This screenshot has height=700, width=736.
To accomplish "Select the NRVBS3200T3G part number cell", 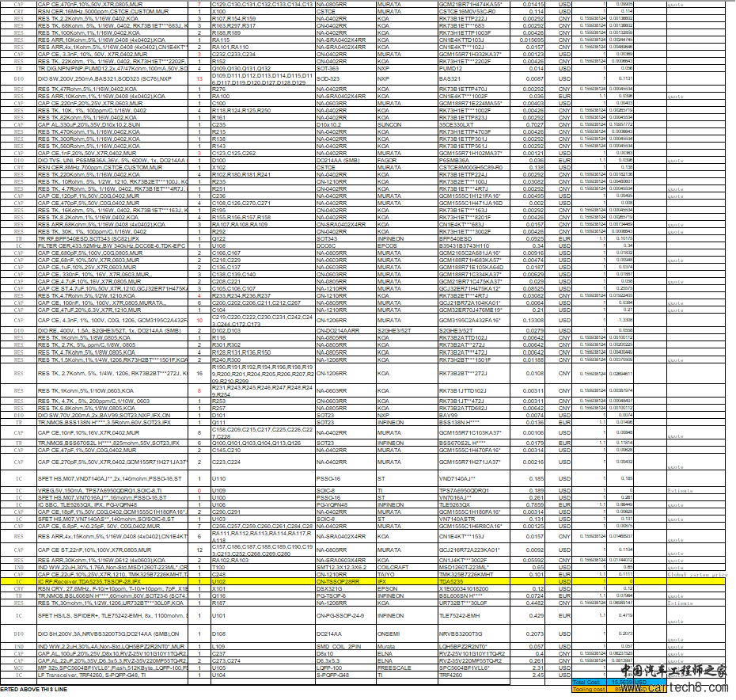I will (x=473, y=633).
